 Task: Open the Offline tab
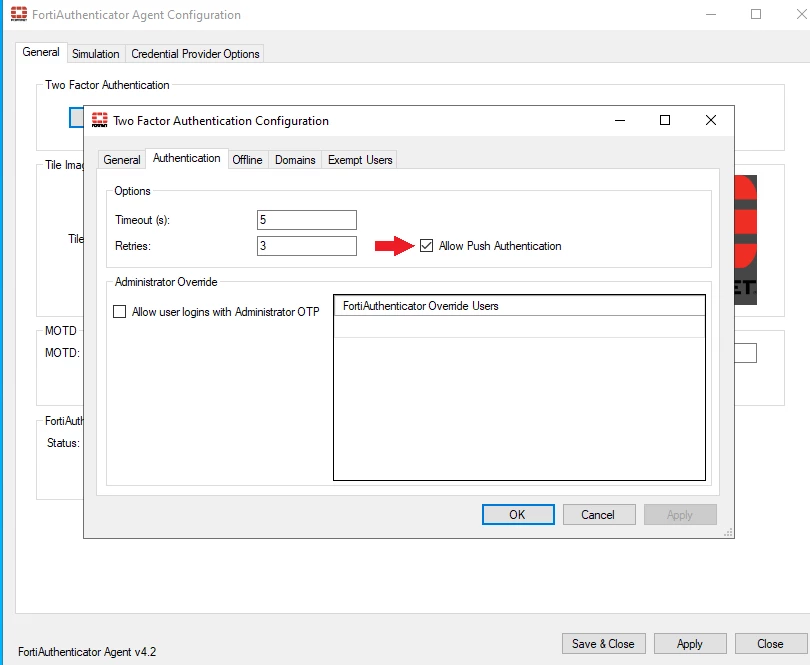(247, 160)
